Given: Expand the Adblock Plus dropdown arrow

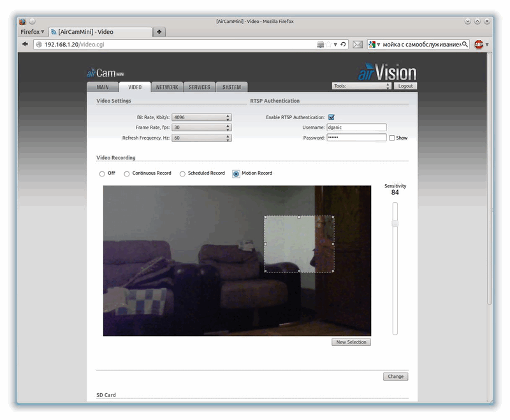Looking at the screenshot, I should coord(487,45).
